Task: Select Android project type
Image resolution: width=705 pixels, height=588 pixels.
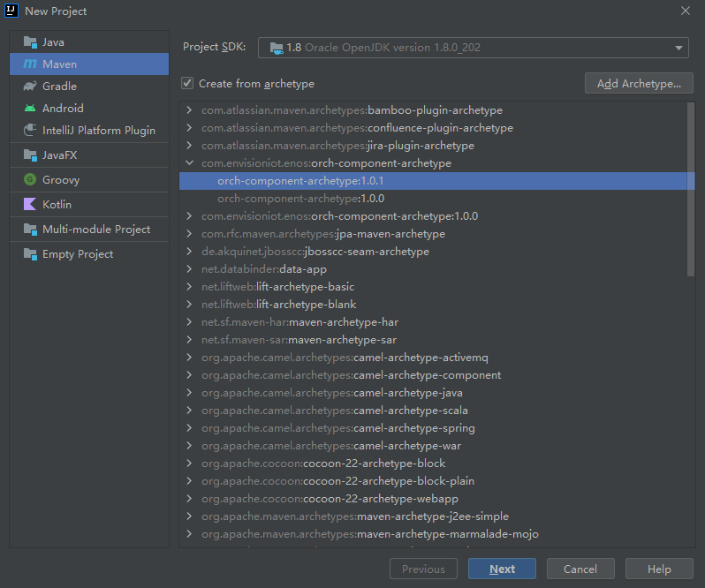Action: coord(89,109)
